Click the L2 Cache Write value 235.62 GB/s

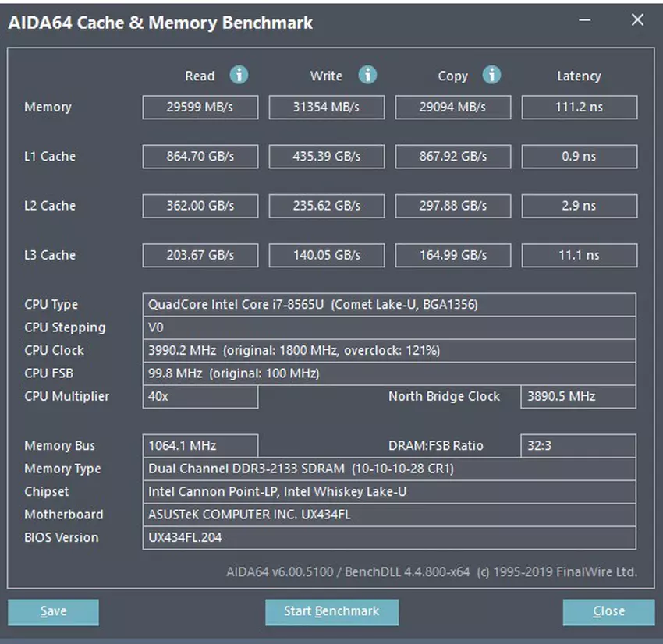click(x=326, y=206)
